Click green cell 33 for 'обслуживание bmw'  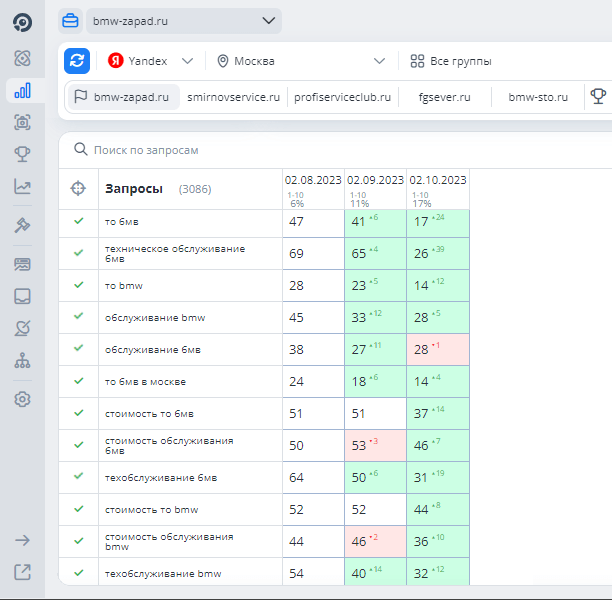(375, 317)
